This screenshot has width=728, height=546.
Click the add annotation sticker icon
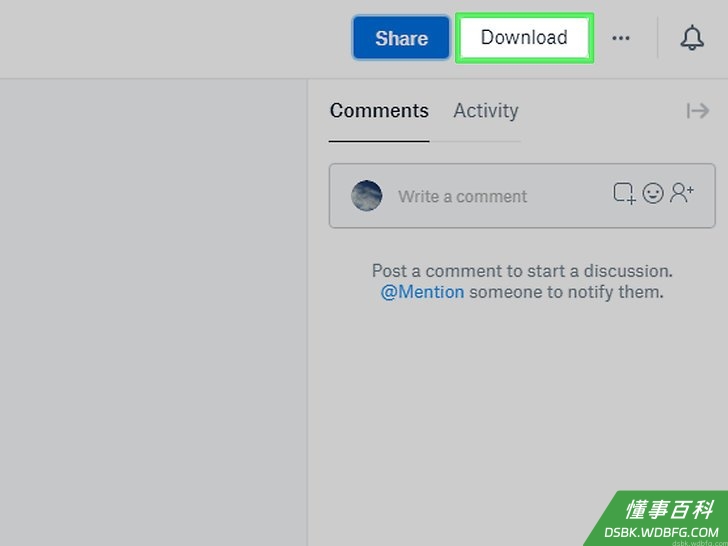coord(624,193)
